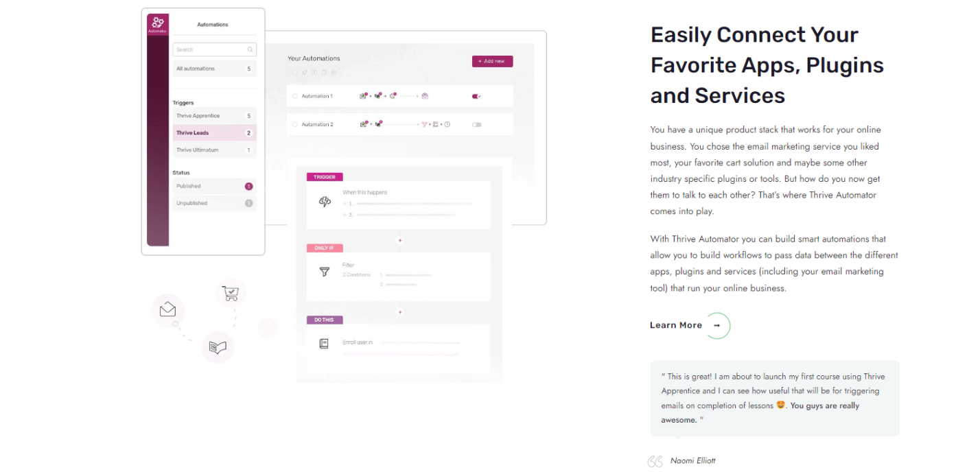Click the shopping cart icon
Screen dimensions: 980x472
point(231,293)
